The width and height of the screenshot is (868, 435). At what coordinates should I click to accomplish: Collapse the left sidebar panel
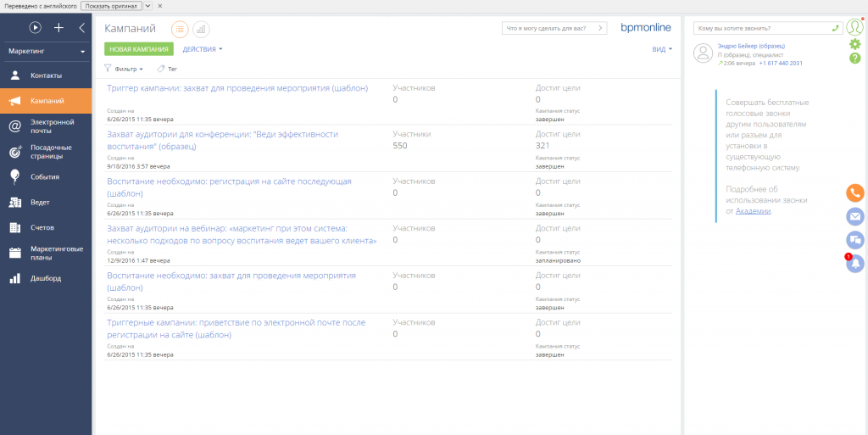coord(81,27)
